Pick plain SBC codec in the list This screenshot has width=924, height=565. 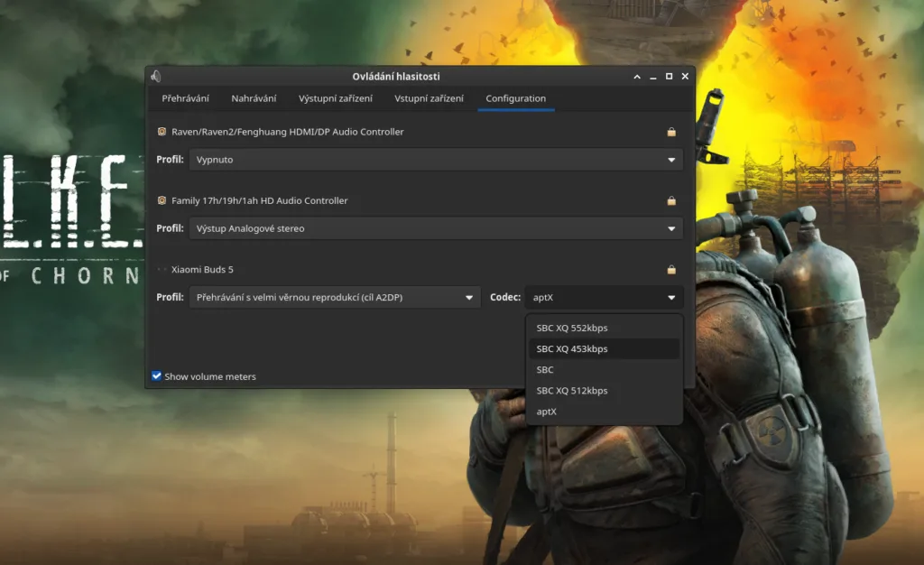pyautogui.click(x=545, y=370)
